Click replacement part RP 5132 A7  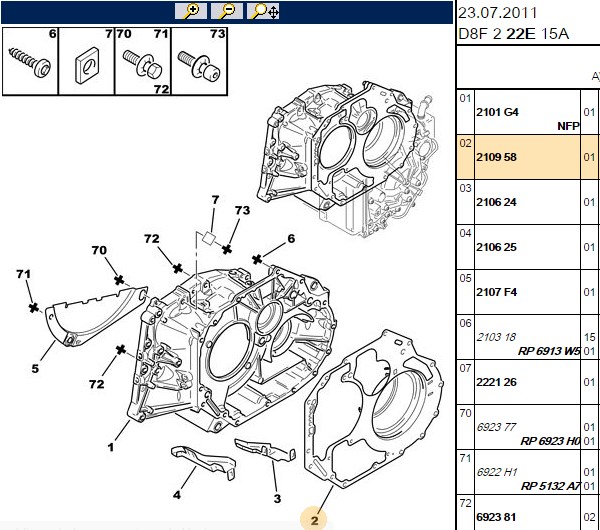coord(550,486)
